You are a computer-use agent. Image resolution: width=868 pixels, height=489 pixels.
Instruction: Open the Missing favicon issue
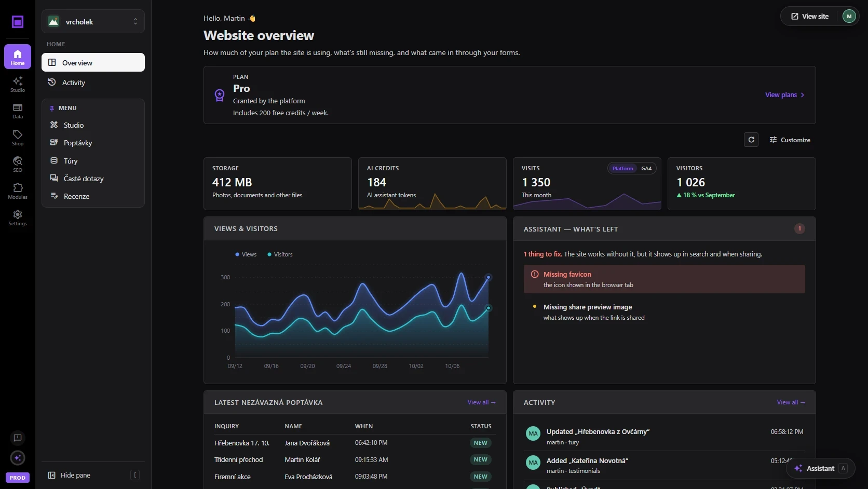point(664,279)
